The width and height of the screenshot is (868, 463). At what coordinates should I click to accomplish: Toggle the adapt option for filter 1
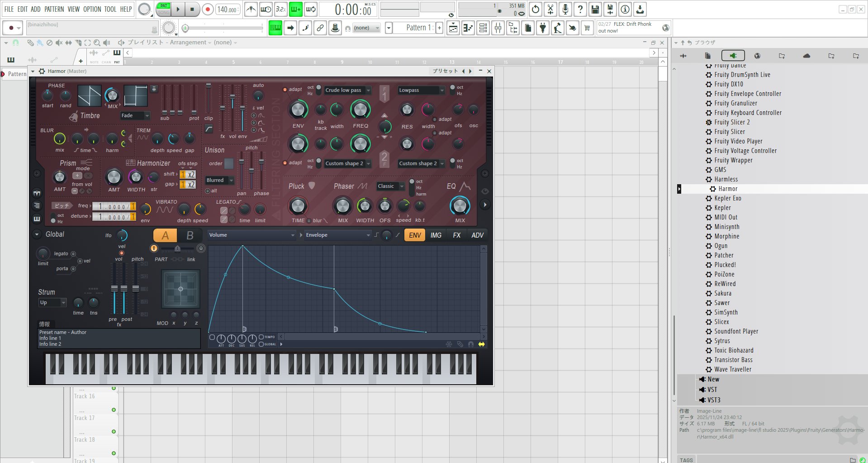pos(285,90)
